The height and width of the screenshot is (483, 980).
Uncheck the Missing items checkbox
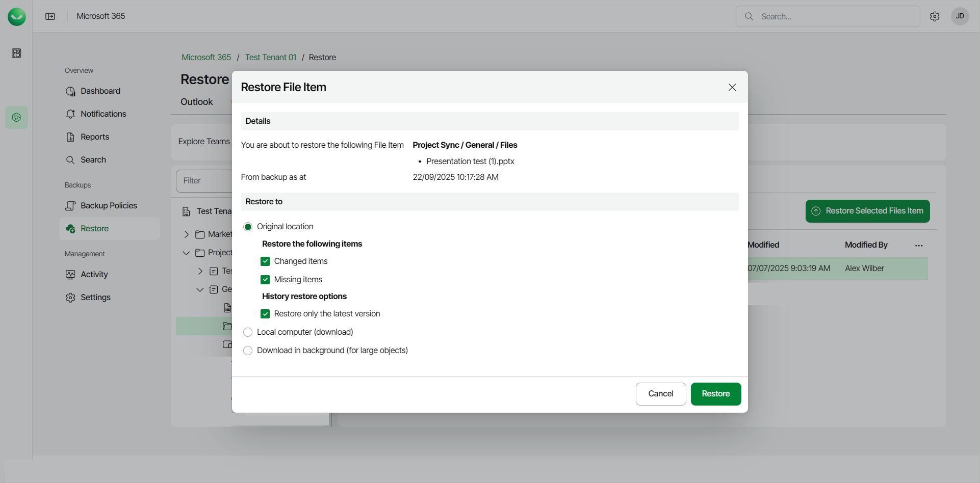click(265, 280)
